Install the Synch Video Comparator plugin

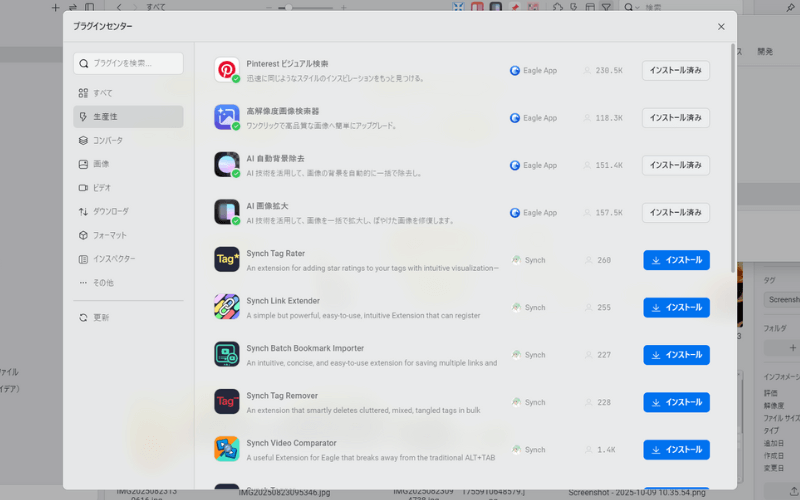[676, 450]
